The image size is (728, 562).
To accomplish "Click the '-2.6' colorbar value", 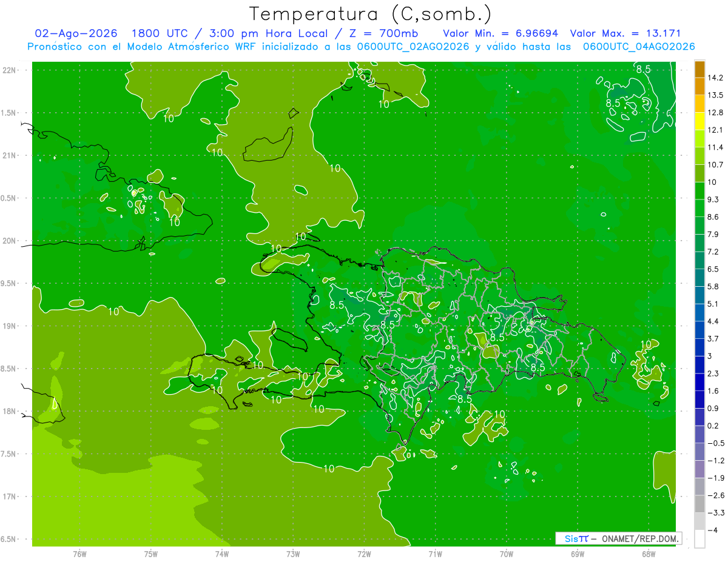I will point(715,495).
